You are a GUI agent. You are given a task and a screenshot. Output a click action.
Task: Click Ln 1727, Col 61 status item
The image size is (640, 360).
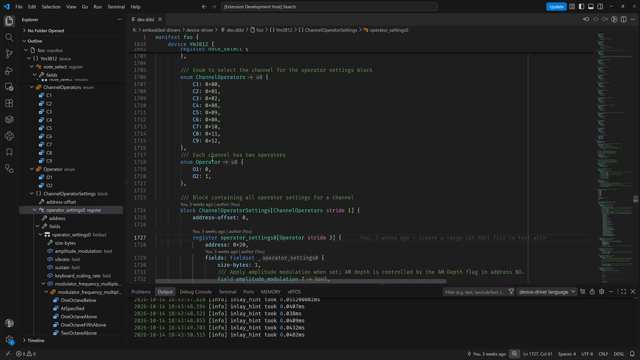pos(538,354)
